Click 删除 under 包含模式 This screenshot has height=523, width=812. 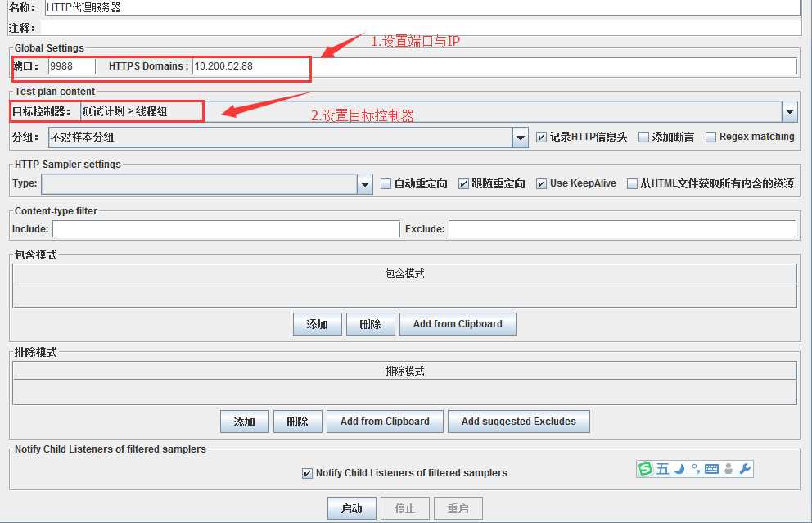[370, 324]
